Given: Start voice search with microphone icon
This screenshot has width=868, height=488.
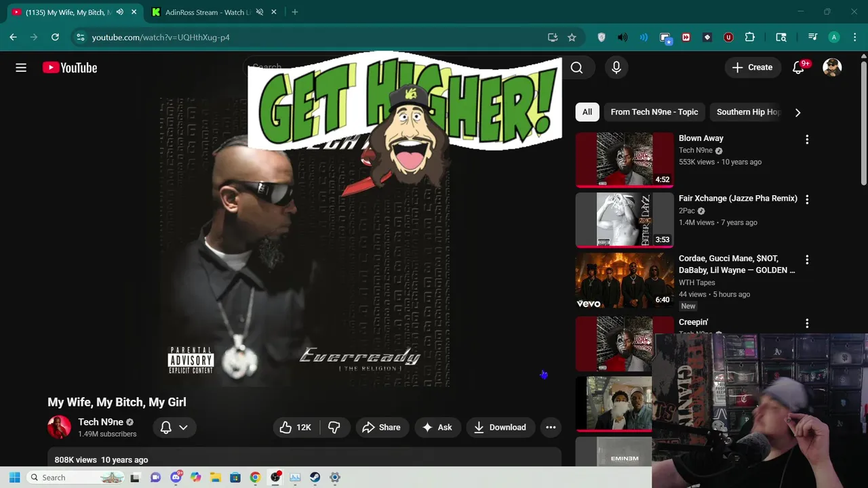Looking at the screenshot, I should pyautogui.click(x=616, y=68).
